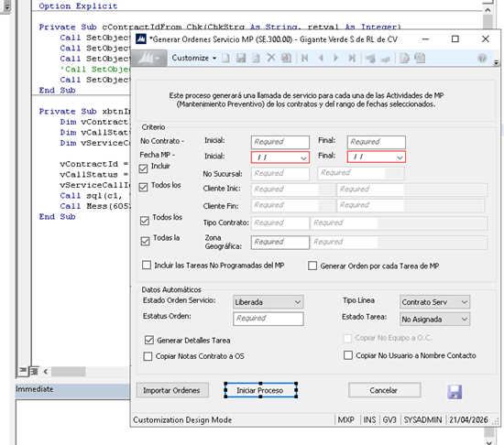Screen dimensions: 504x445
Task: Click dialog resize grip in status bar corner
Action: click(x=496, y=422)
